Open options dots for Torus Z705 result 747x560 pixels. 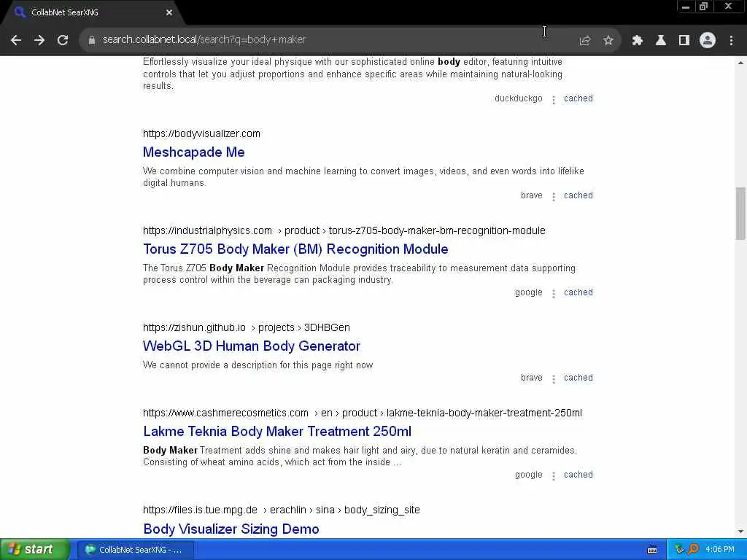coord(554,294)
